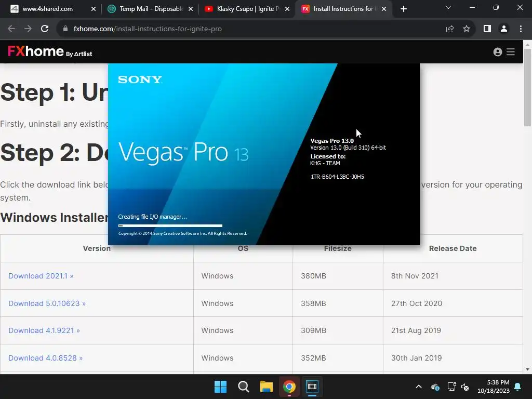Viewport: 532px width, 399px height.
Task: Click the 21st Aug 2019 date
Action: [x=416, y=330]
